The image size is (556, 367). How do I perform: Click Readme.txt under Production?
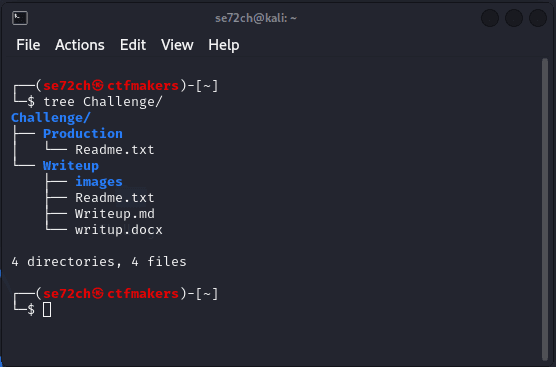point(115,149)
